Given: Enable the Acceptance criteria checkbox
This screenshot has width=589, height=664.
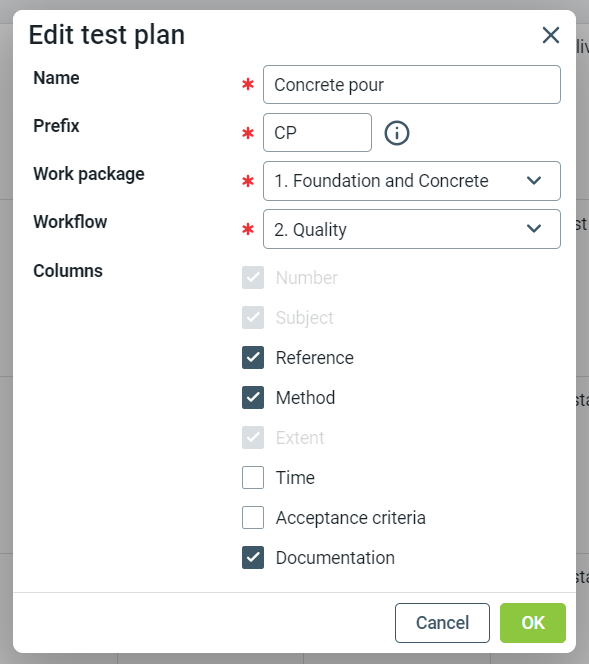Looking at the screenshot, I should 253,517.
